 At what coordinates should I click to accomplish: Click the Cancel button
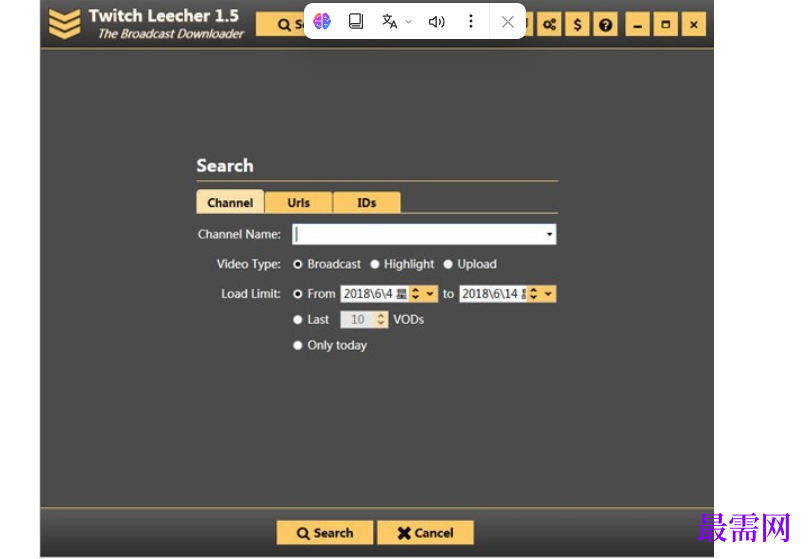425,533
